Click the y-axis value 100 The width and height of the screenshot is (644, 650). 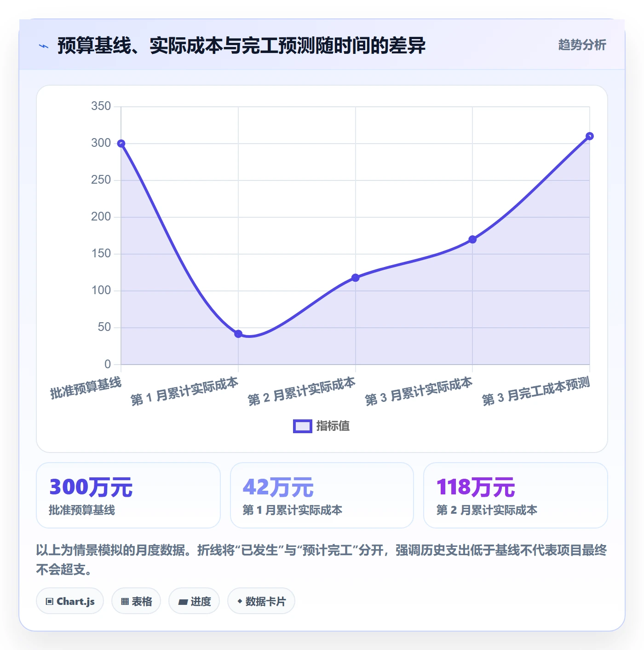tap(101, 290)
